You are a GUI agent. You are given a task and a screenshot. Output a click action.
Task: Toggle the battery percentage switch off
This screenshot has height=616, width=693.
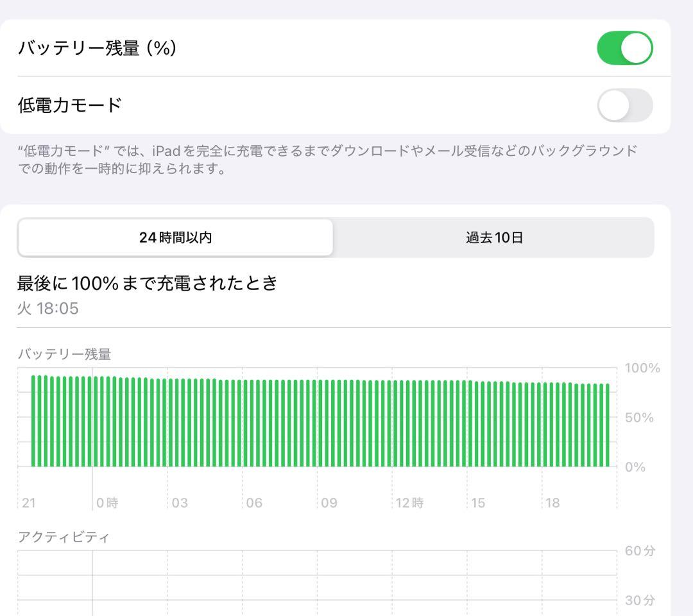pos(624,47)
